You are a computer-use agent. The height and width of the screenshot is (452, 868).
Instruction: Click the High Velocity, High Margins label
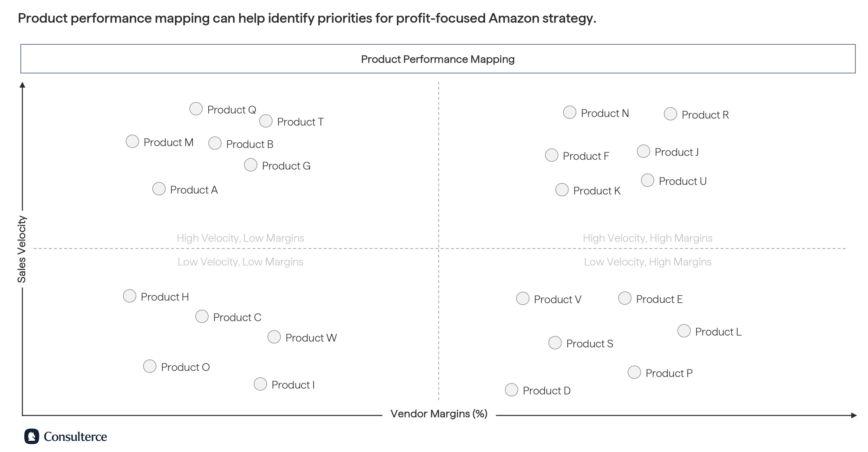pos(648,238)
